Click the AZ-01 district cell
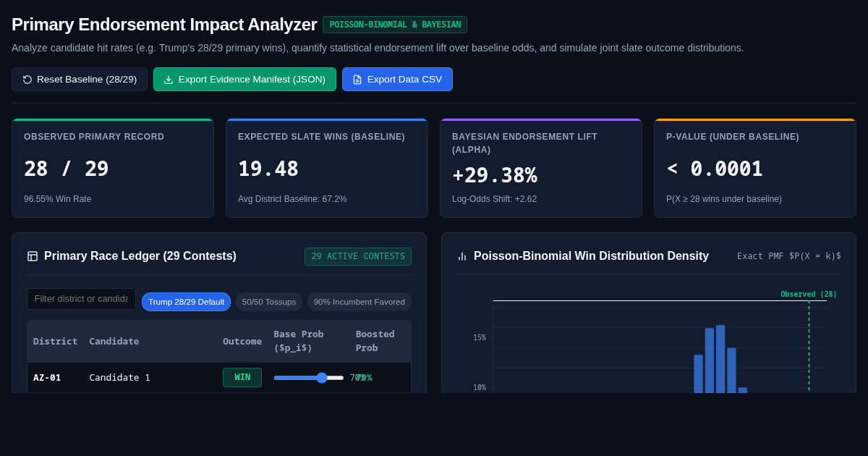Image resolution: width=868 pixels, height=456 pixels. [47, 377]
